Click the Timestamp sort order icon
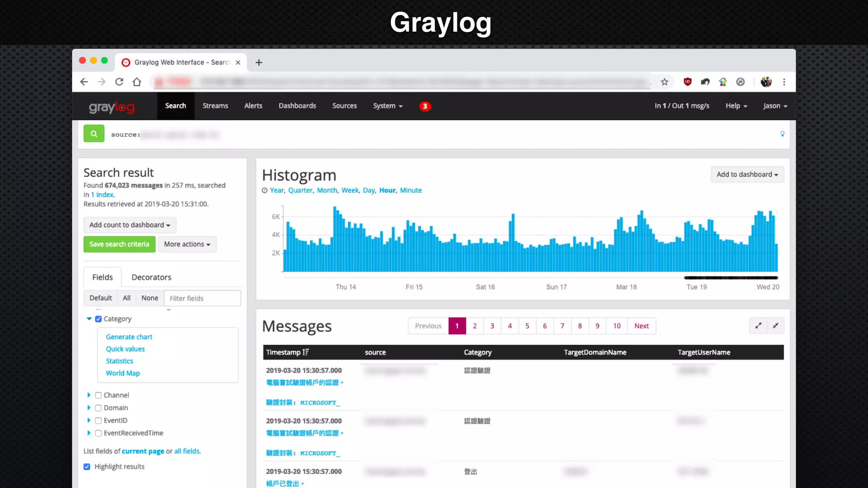The height and width of the screenshot is (488, 868). [306, 352]
